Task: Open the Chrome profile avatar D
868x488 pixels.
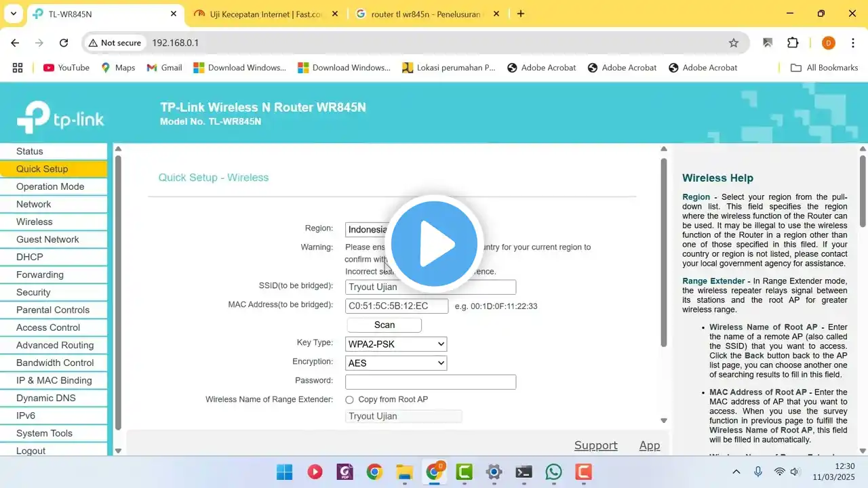Action: [828, 43]
